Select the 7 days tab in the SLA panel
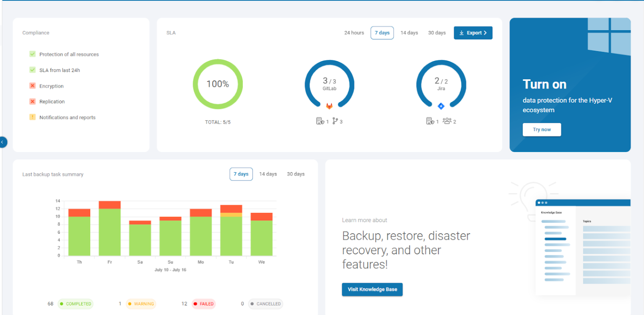This screenshot has height=315, width=644. click(382, 33)
